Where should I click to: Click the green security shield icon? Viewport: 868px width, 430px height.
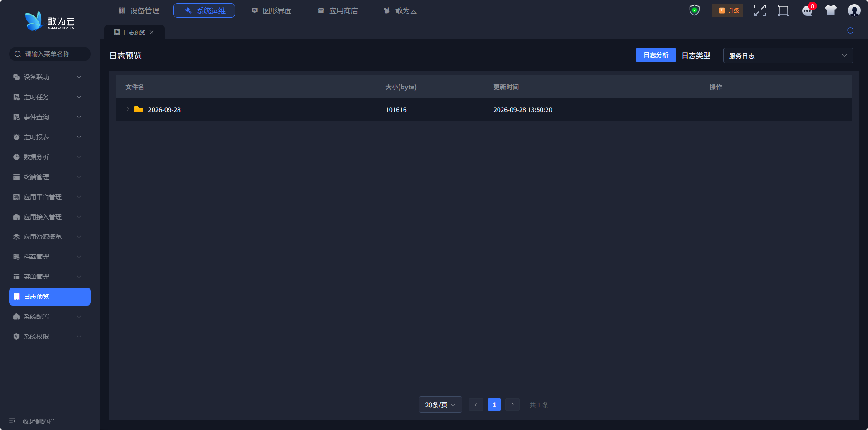pos(695,10)
